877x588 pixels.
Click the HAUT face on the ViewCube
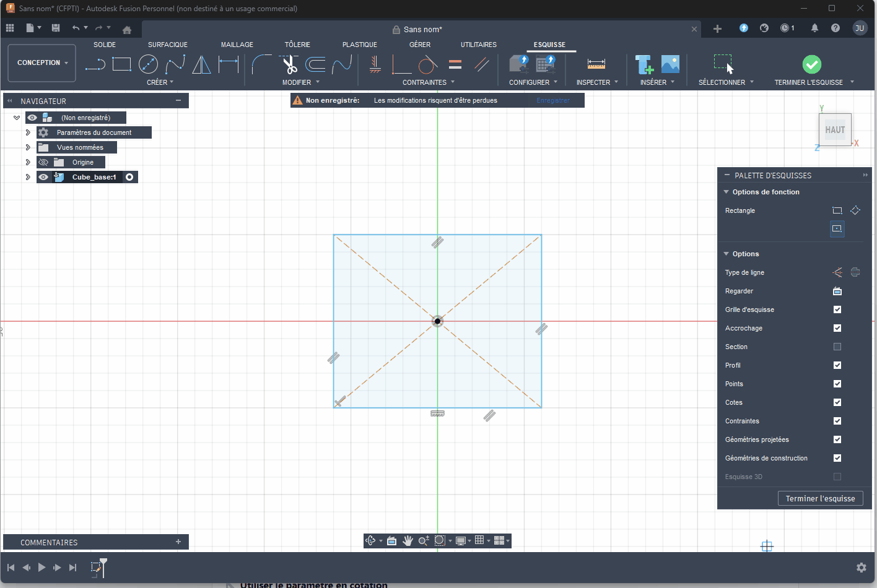click(x=835, y=129)
